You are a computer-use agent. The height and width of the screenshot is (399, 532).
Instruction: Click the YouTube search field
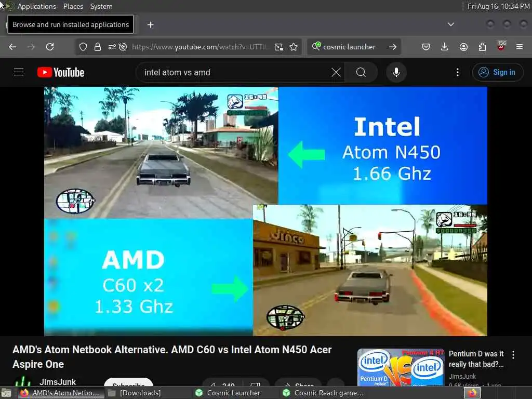(234, 72)
